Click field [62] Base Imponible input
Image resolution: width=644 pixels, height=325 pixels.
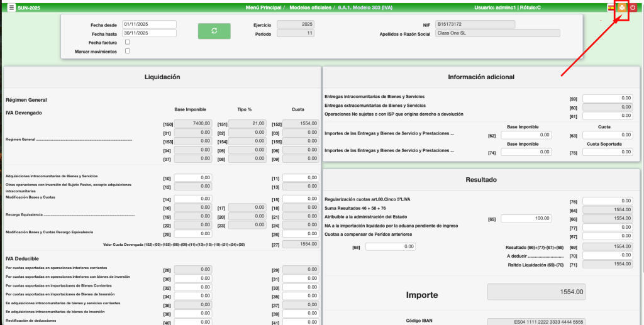526,135
